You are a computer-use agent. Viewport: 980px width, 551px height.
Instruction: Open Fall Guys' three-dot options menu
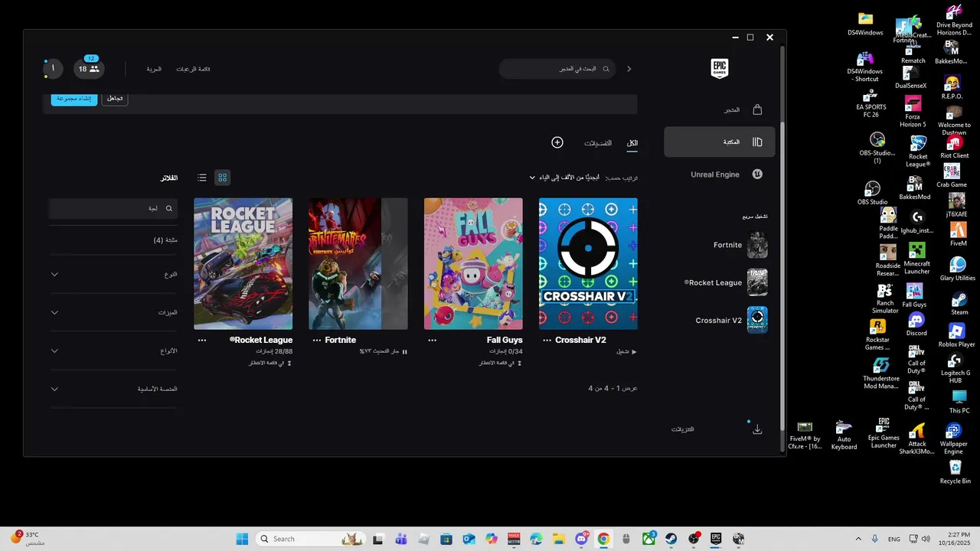coord(432,341)
